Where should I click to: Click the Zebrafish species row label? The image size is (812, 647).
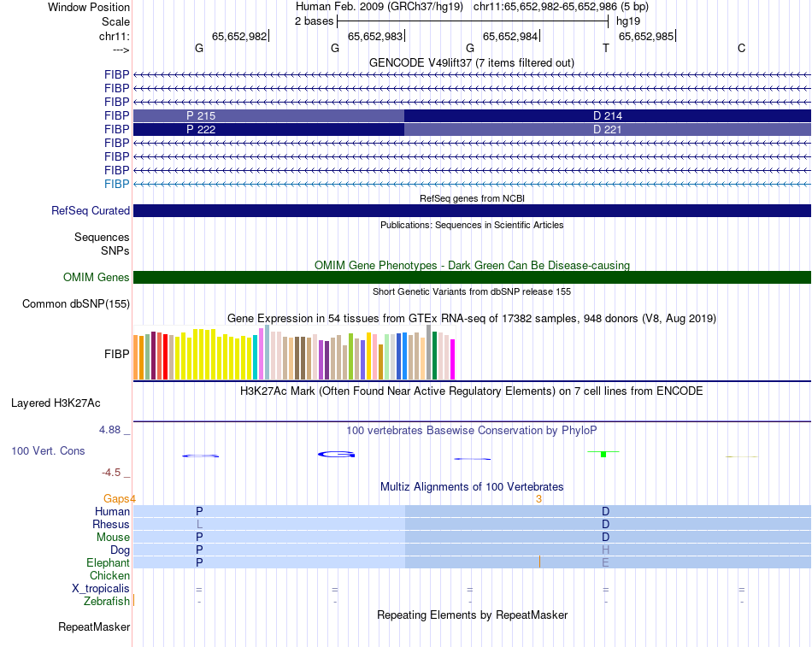click(107, 601)
